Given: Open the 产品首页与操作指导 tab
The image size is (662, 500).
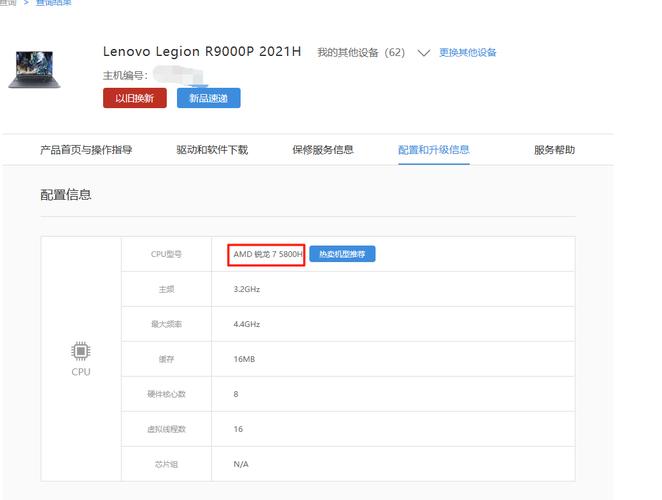Looking at the screenshot, I should click(x=86, y=150).
